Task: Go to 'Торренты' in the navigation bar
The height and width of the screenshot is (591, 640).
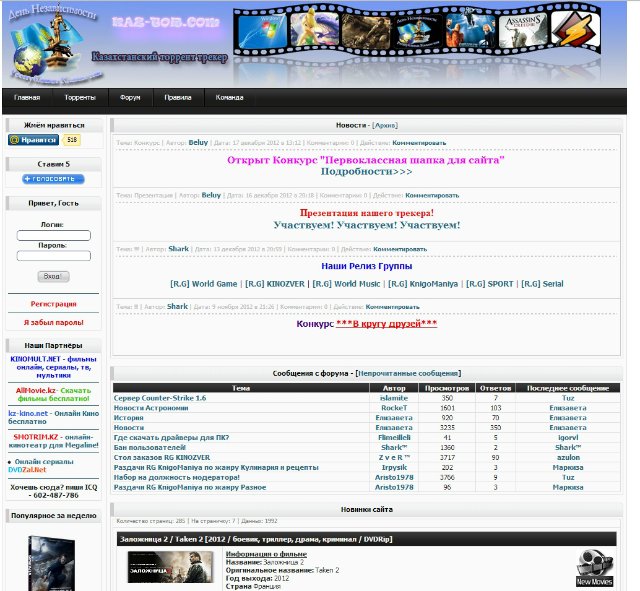Action: coord(80,98)
